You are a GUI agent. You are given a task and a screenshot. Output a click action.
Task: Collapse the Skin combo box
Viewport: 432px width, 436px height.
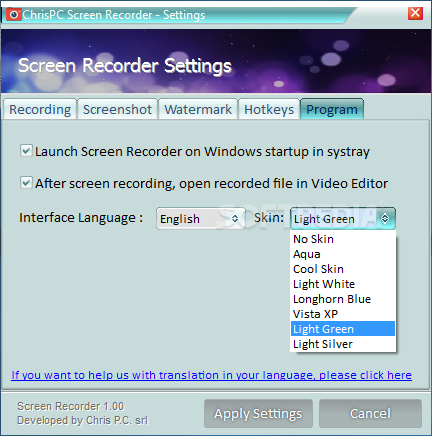pos(343,219)
